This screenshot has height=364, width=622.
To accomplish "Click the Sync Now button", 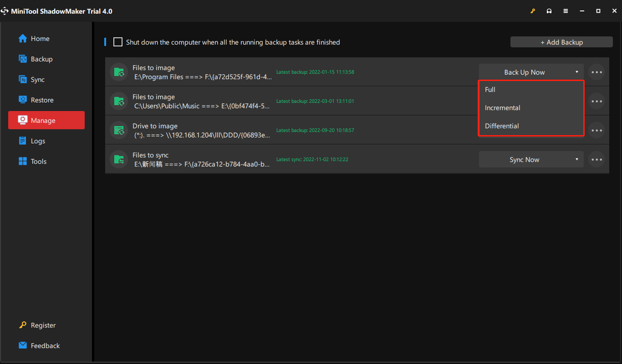I will (x=524, y=160).
